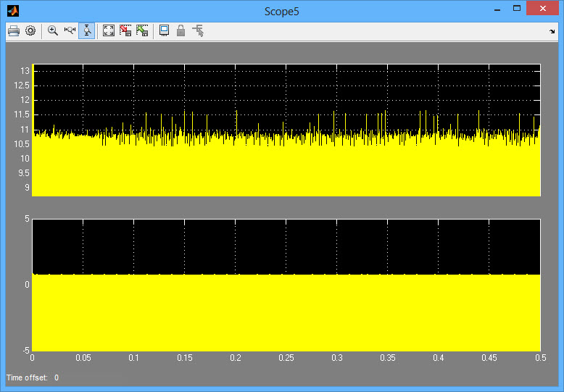Close the Scope5 window
564x392 pixels.
point(544,10)
